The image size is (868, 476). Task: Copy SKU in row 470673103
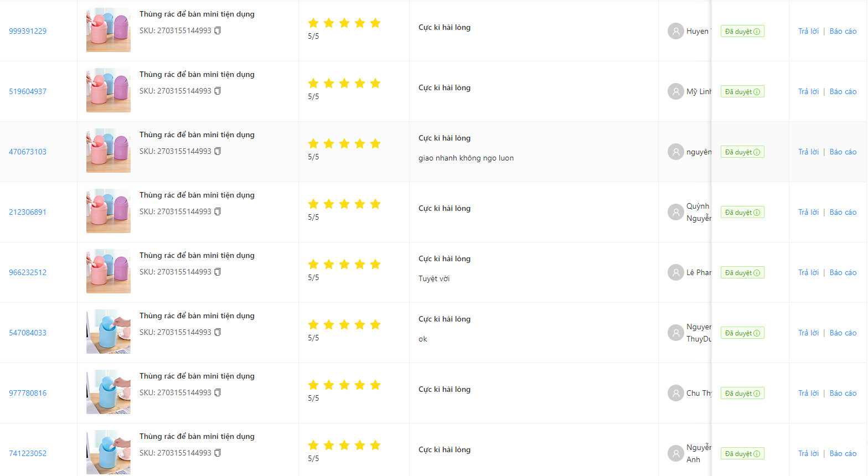(x=218, y=151)
